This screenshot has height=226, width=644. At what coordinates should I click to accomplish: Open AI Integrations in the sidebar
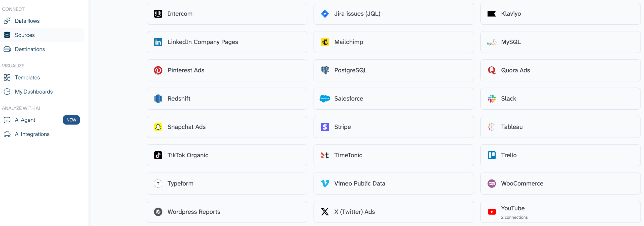(x=42, y=134)
